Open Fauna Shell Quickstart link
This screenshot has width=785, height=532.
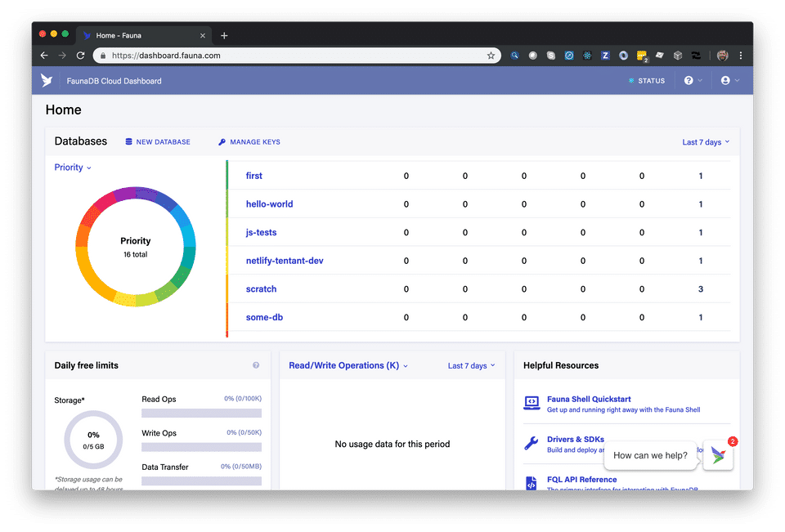(589, 399)
